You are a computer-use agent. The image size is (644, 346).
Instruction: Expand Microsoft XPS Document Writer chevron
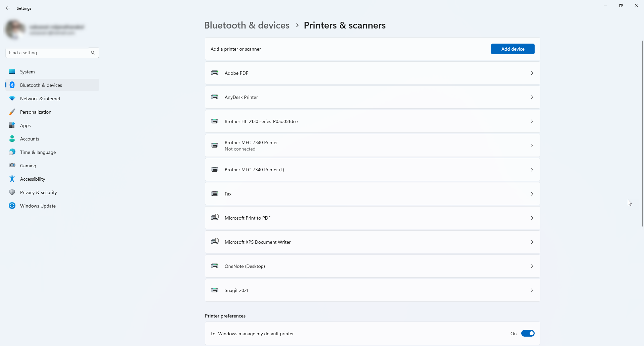(x=532, y=242)
